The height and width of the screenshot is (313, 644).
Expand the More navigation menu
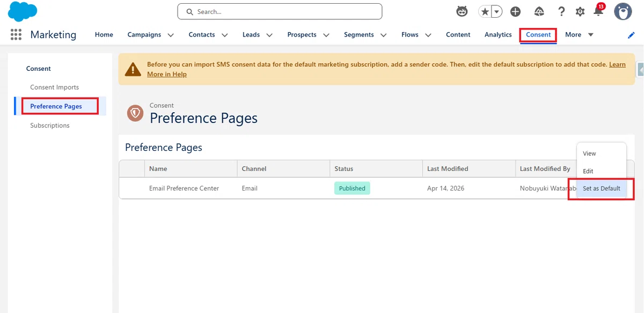coord(579,34)
